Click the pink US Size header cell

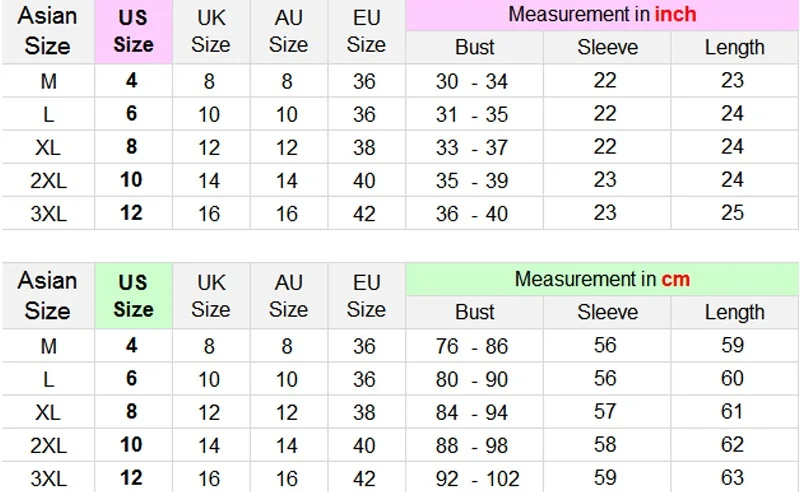[134, 32]
